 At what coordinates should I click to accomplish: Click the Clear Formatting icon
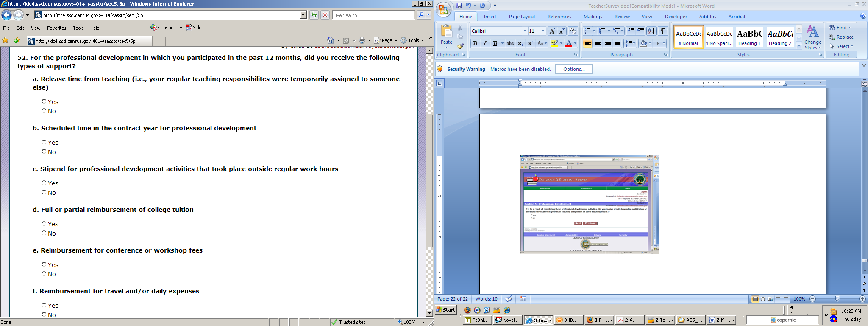click(x=573, y=31)
